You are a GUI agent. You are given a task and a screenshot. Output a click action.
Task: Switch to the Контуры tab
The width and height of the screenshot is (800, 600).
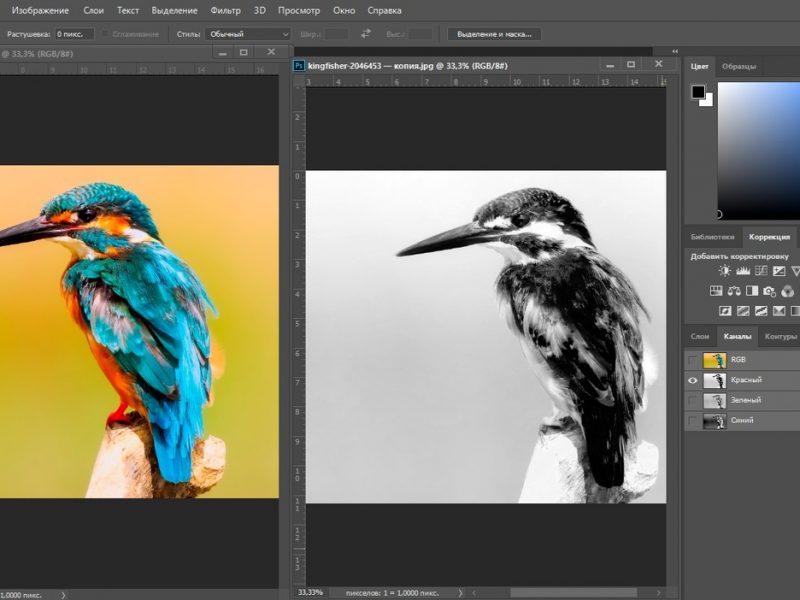(x=780, y=336)
